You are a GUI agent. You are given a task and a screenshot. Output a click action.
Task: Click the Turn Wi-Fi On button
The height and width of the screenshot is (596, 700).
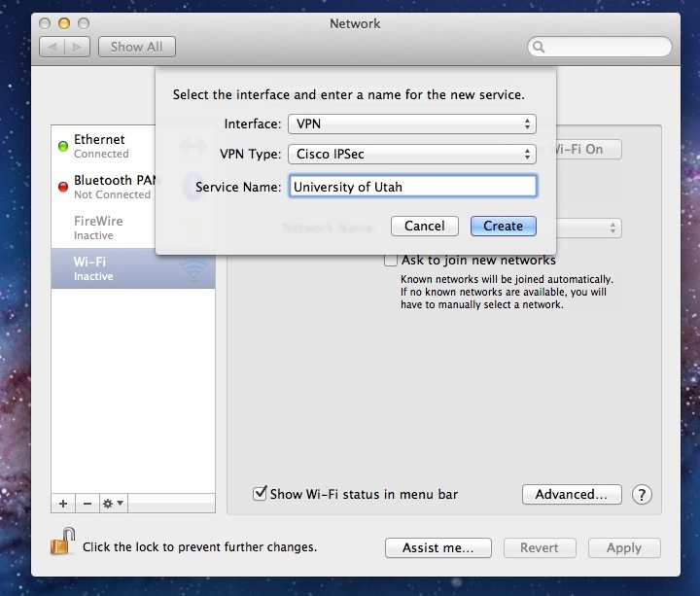coord(588,149)
